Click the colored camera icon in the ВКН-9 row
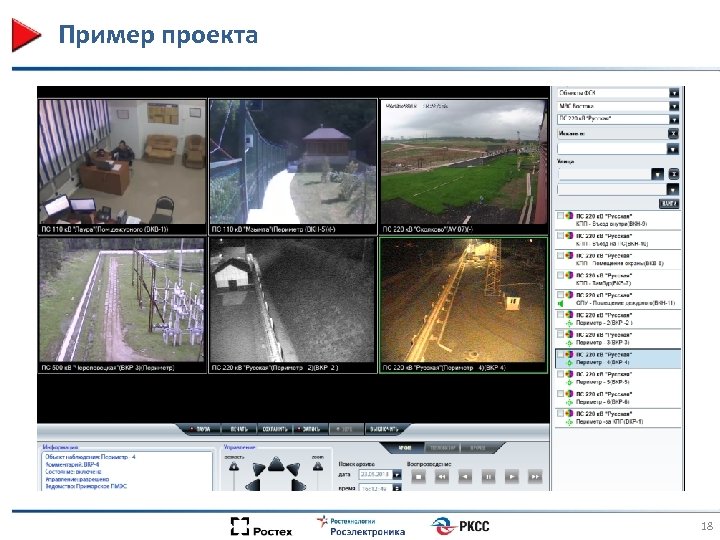720x540 pixels. 569,215
